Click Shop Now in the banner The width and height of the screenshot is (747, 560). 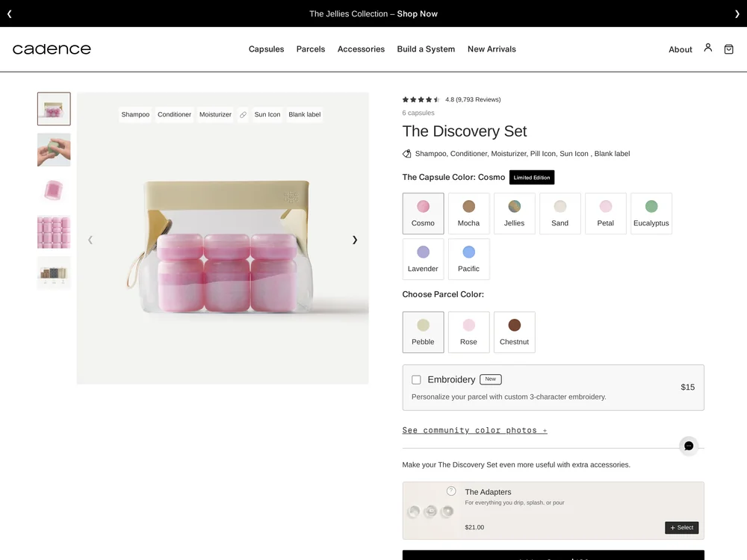coord(418,13)
